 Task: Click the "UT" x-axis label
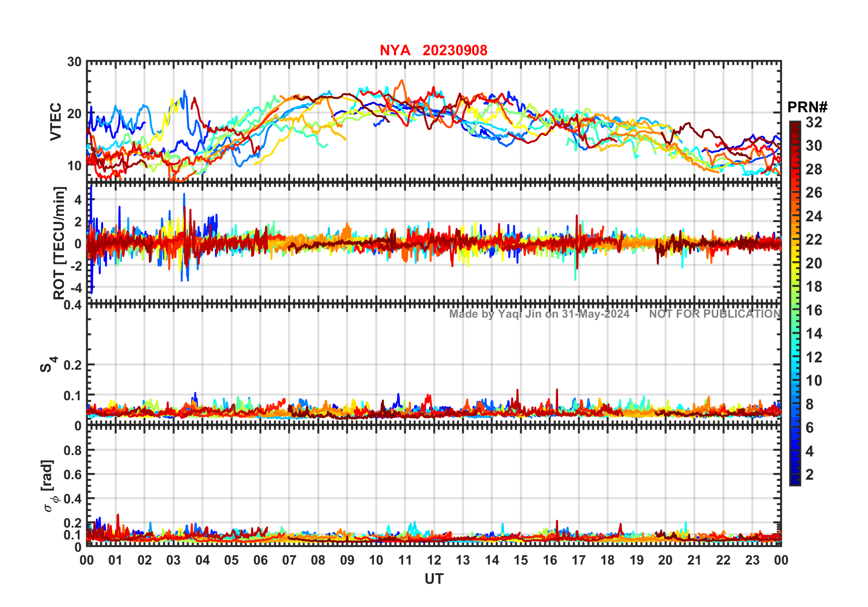tap(434, 579)
